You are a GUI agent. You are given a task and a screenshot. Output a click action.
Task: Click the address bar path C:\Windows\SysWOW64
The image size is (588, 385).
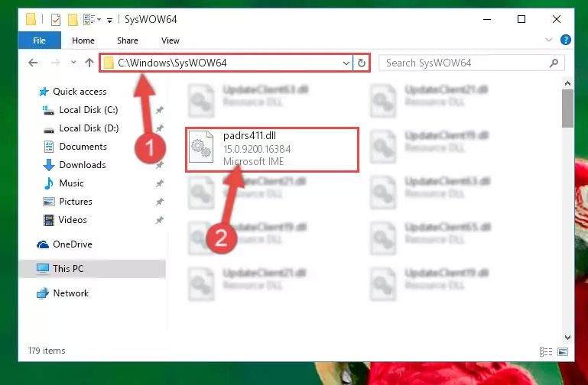[172, 63]
